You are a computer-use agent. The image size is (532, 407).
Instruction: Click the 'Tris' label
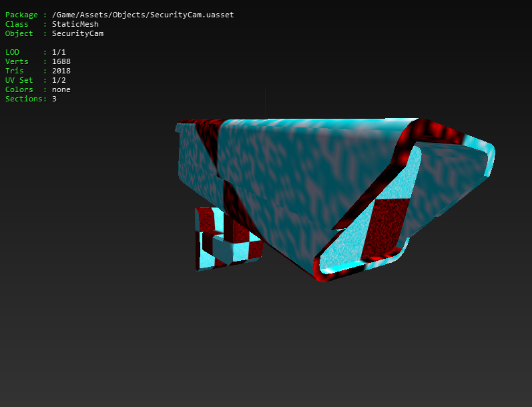pos(14,71)
